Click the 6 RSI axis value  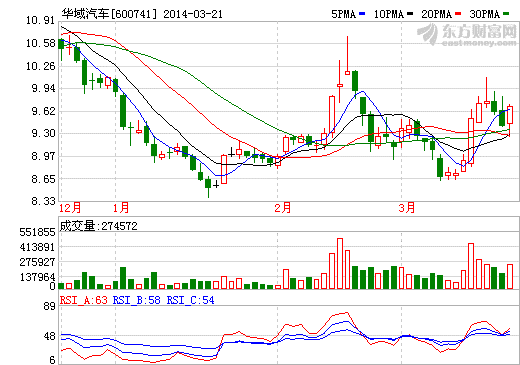click(x=52, y=360)
